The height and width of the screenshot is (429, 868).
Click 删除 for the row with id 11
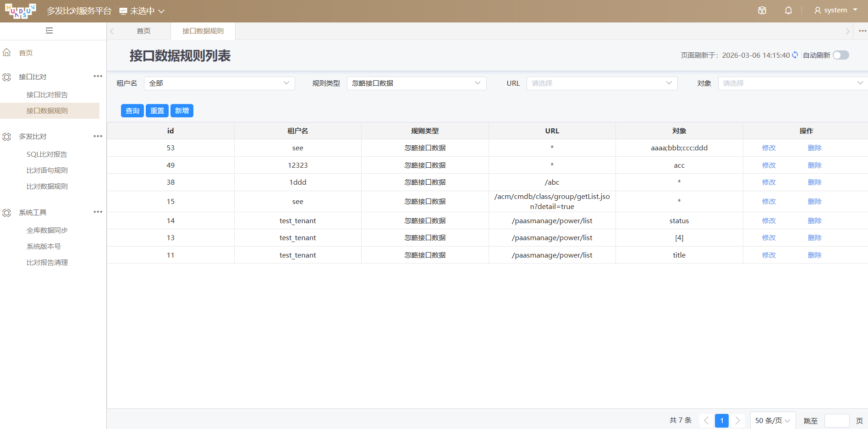point(814,255)
